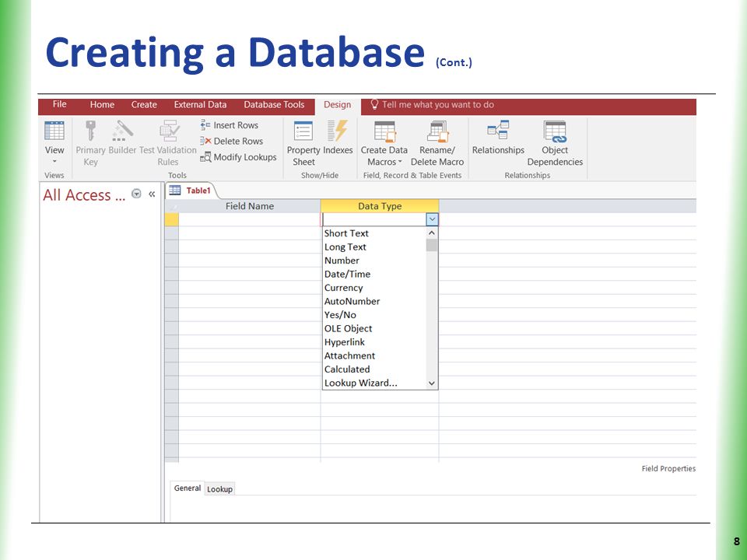
Task: Collapse navigation pane with double chevron
Action: 152,194
